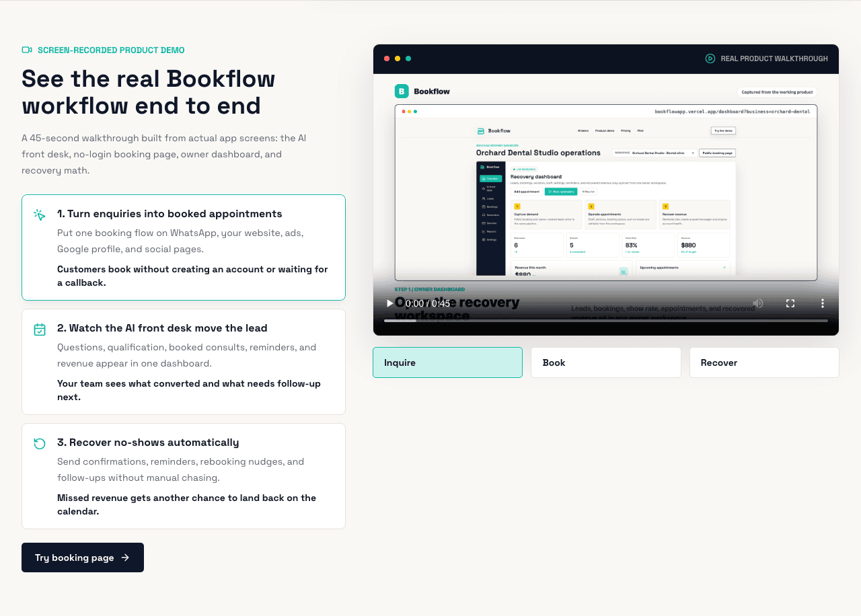Click the arrow icon in Try booking page button

point(125,557)
